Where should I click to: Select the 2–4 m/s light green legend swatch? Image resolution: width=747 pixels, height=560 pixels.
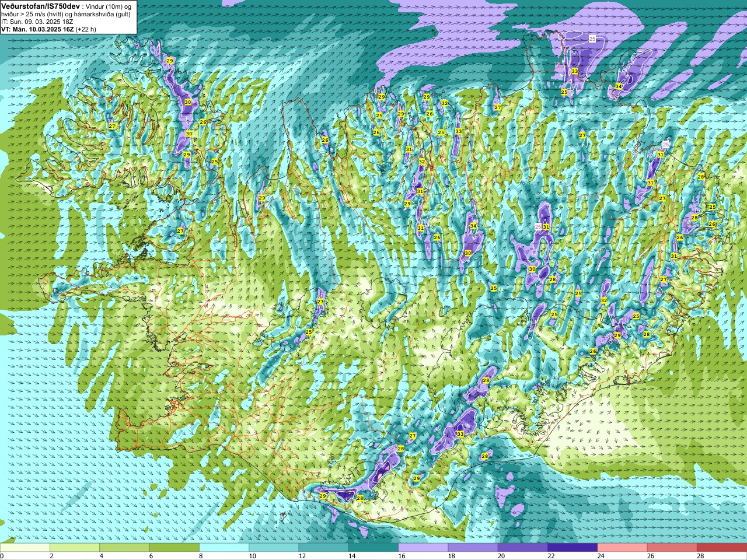pos(75,548)
